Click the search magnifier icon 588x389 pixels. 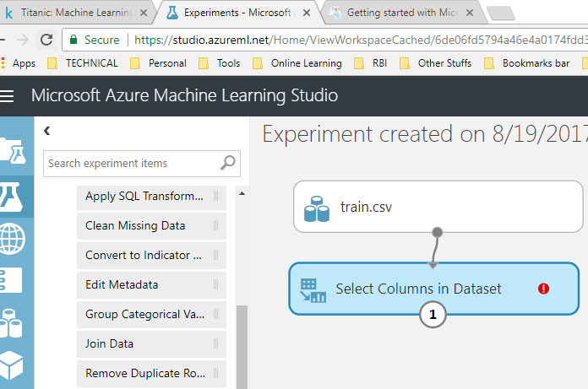[228, 164]
